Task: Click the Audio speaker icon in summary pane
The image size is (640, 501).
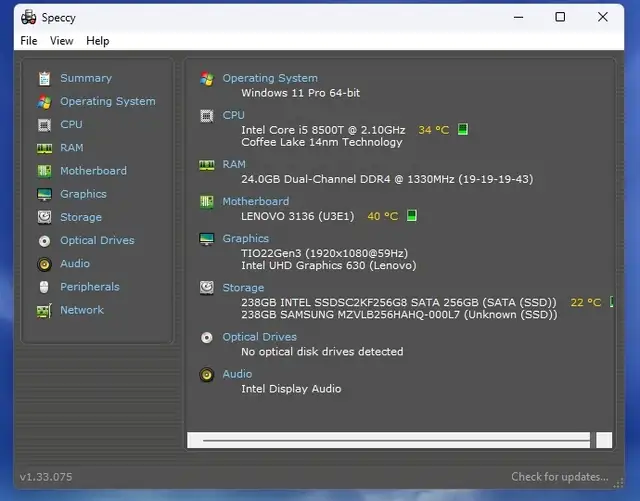Action: [207, 374]
